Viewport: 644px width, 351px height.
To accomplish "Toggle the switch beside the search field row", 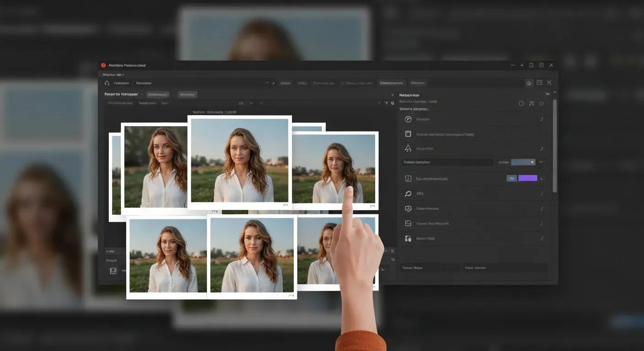I will pos(524,162).
